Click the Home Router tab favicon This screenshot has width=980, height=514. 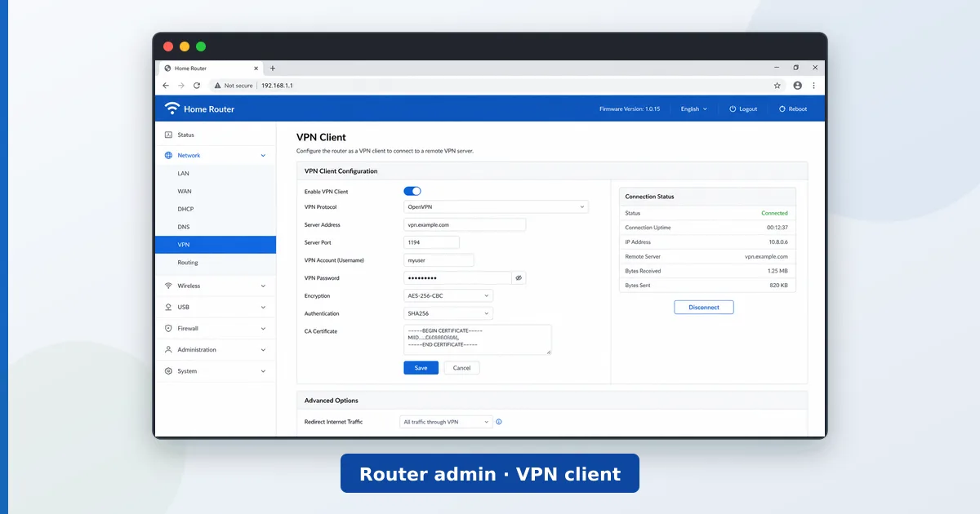pos(167,69)
